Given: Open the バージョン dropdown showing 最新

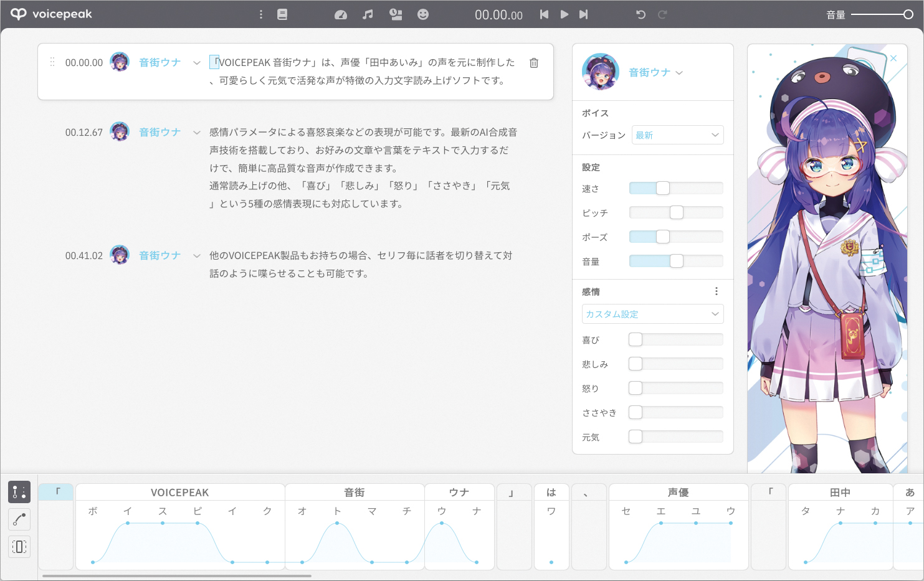Looking at the screenshot, I should click(x=678, y=135).
